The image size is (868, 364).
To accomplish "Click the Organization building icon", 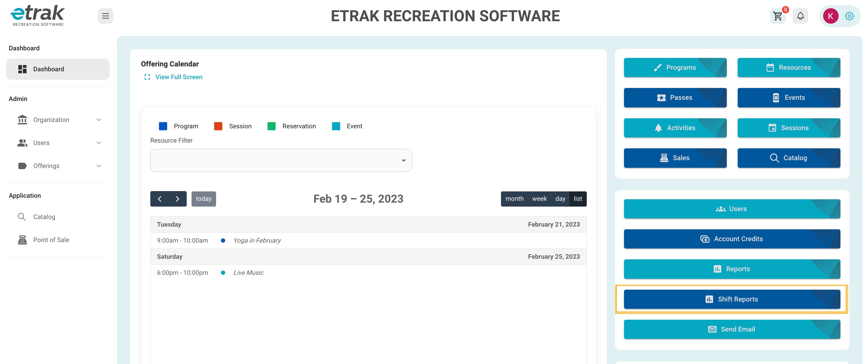I will point(22,120).
